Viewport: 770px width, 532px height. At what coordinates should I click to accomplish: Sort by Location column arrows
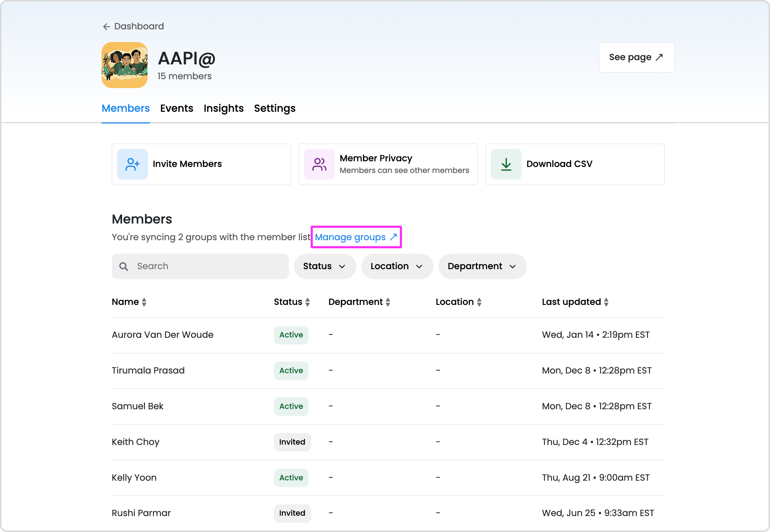pyautogui.click(x=479, y=302)
